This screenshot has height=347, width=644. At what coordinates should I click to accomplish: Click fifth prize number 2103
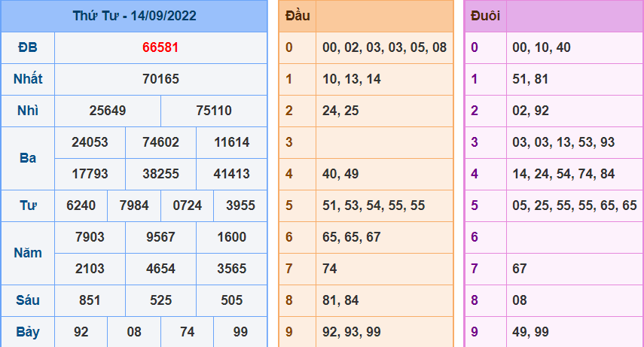[90, 269]
